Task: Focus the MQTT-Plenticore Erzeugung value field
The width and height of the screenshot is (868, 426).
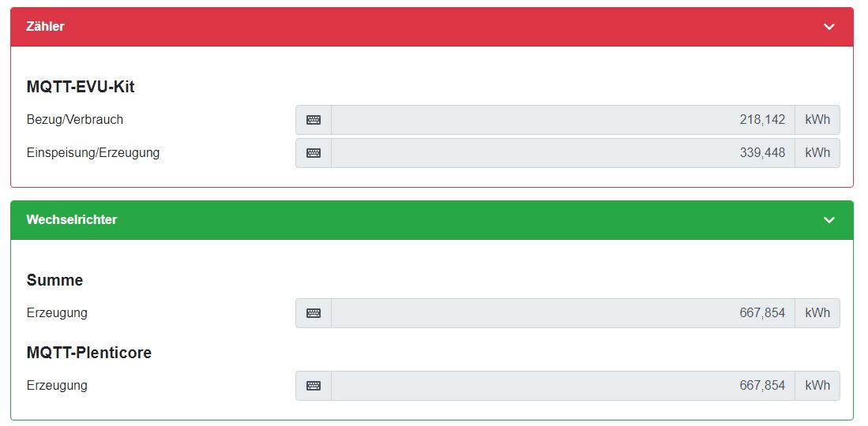Action: (x=562, y=386)
